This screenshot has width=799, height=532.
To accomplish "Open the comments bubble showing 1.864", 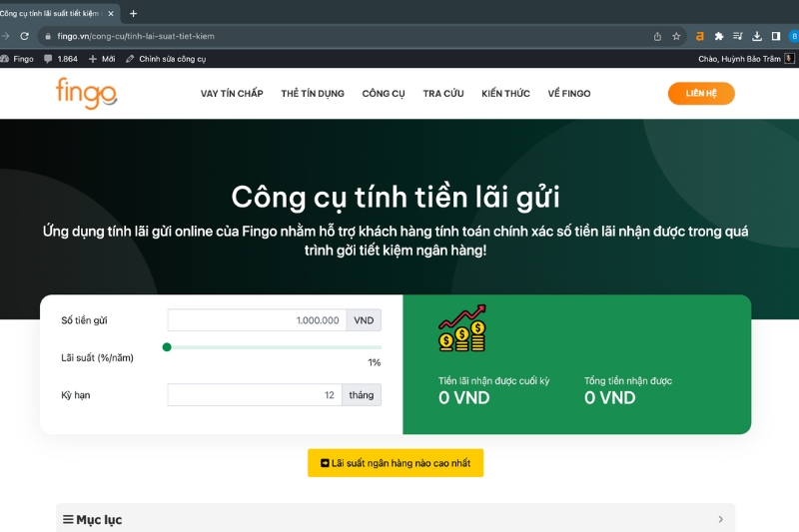I will [61, 59].
